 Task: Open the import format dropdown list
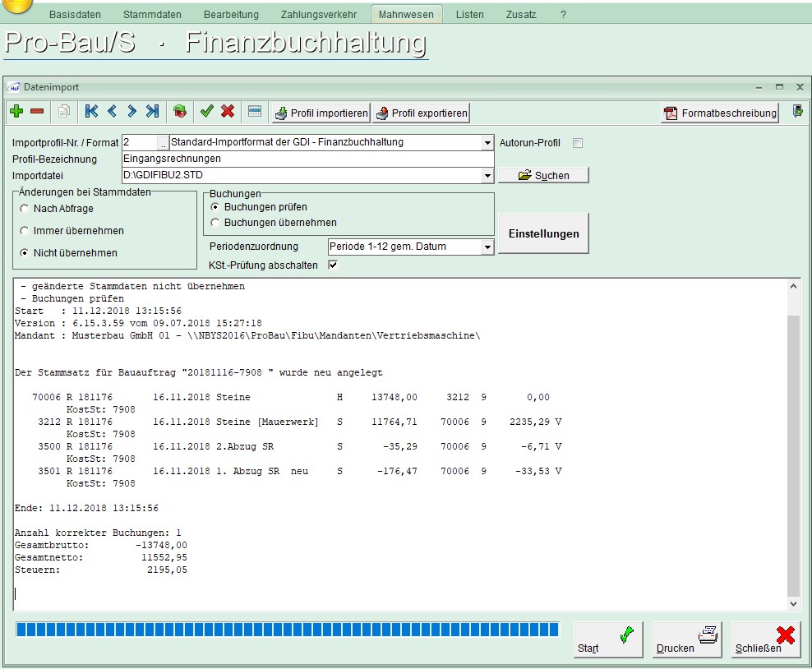[x=487, y=143]
